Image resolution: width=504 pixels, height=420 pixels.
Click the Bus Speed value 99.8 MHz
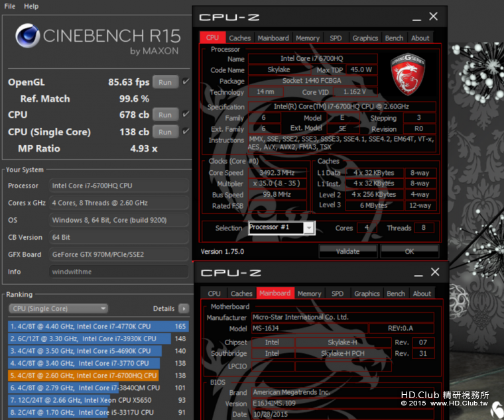point(277,194)
